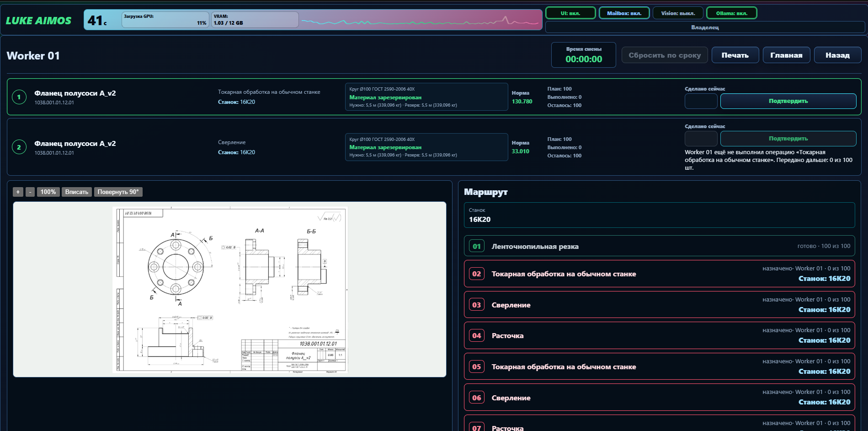This screenshot has width=868, height=431.
Task: Toggle the UI: вкл. status switch
Action: (x=570, y=13)
